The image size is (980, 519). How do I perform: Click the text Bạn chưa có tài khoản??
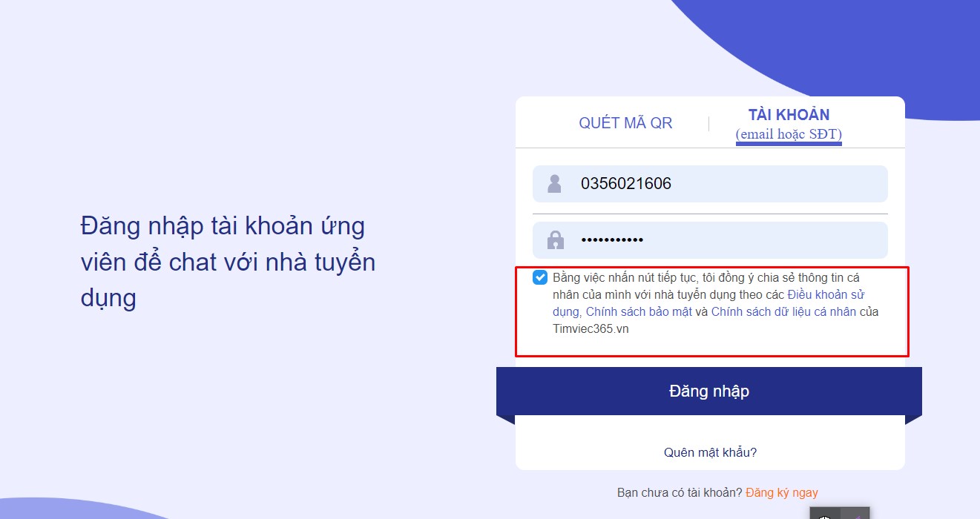pyautogui.click(x=680, y=492)
